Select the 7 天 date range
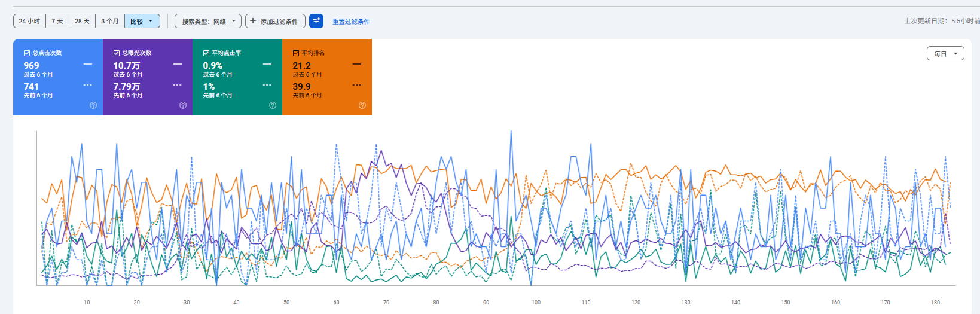 (x=57, y=21)
